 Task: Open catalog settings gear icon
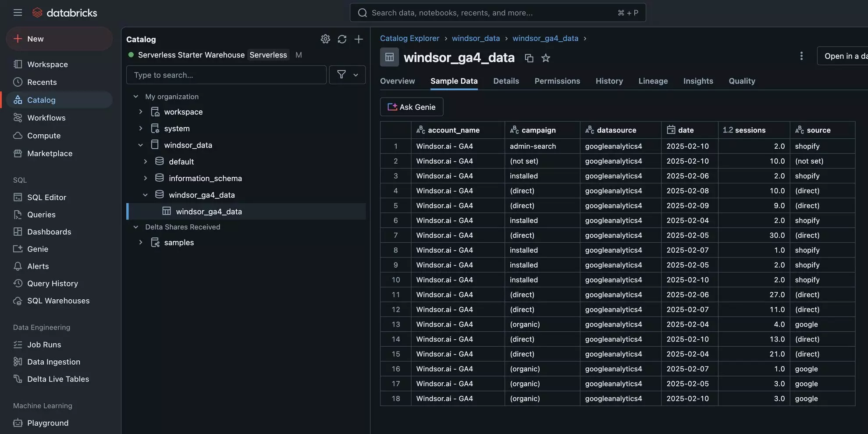click(x=325, y=39)
